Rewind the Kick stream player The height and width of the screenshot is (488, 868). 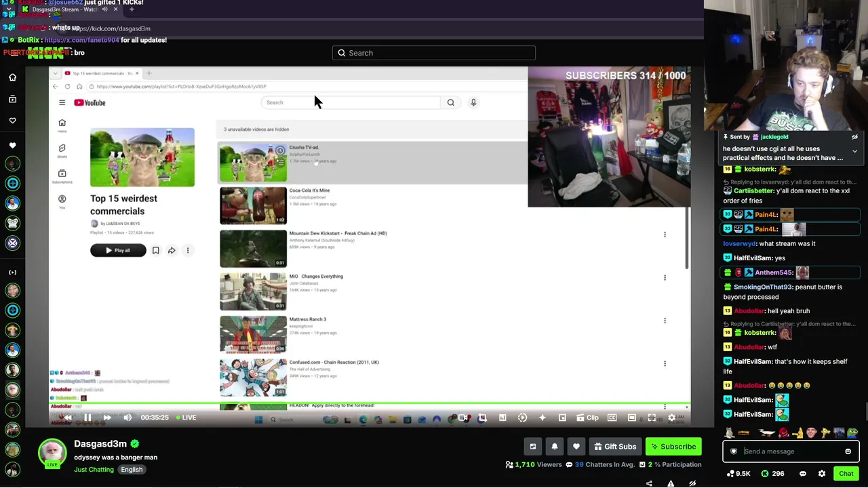click(67, 418)
